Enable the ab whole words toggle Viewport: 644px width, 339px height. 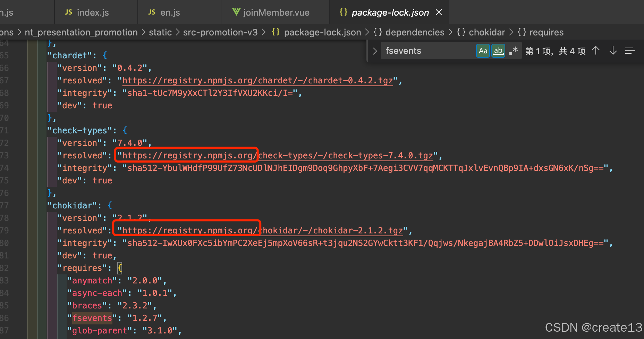498,50
